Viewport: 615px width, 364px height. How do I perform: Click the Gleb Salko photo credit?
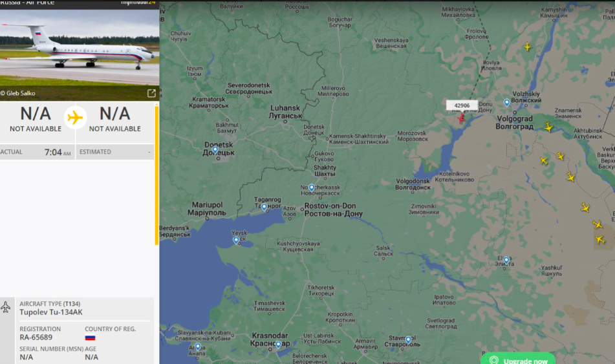tap(18, 93)
